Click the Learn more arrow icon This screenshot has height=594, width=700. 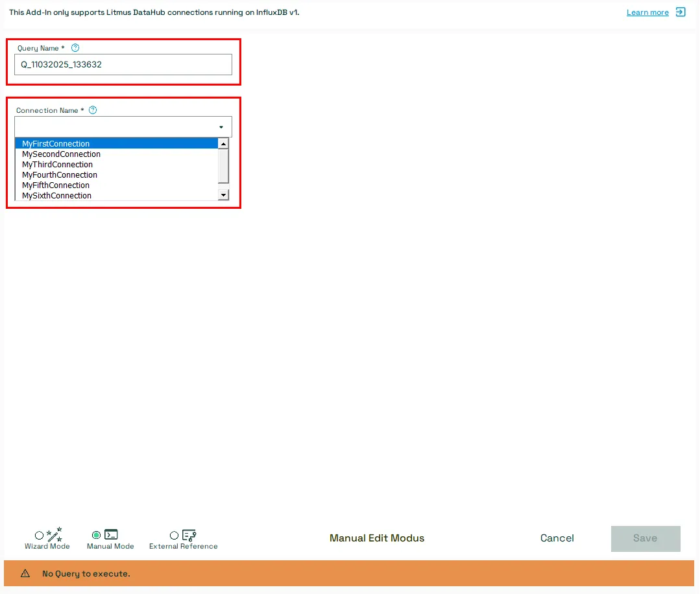681,12
